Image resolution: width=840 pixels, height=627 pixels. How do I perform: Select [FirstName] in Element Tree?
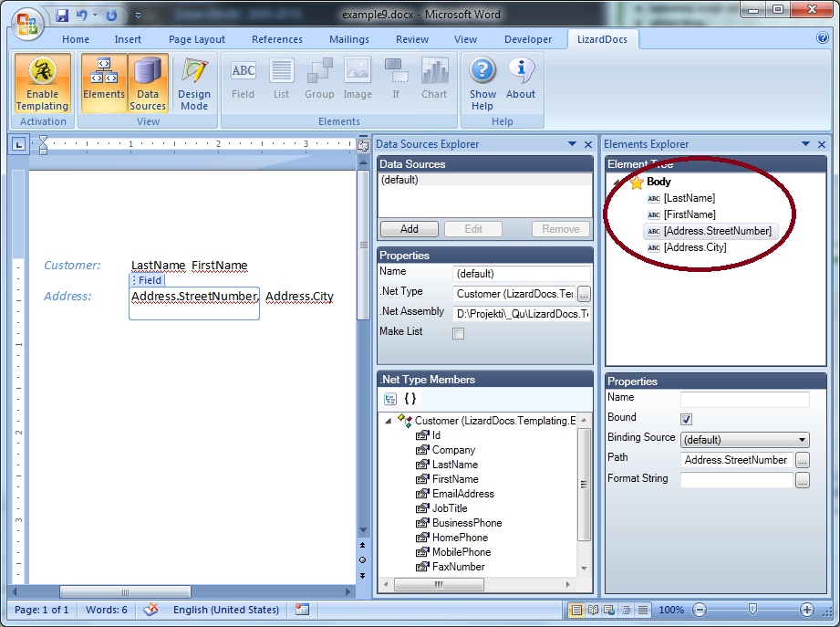tap(689, 214)
